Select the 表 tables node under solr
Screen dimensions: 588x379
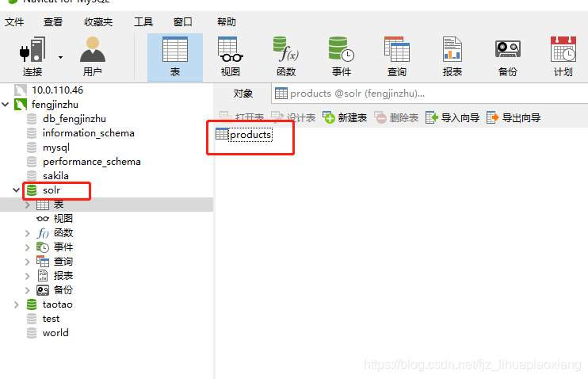pyautogui.click(x=59, y=205)
